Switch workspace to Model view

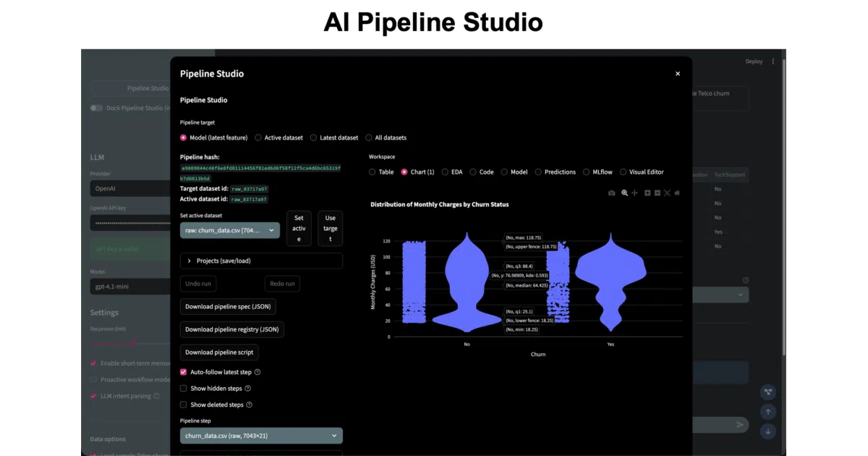tap(514, 172)
